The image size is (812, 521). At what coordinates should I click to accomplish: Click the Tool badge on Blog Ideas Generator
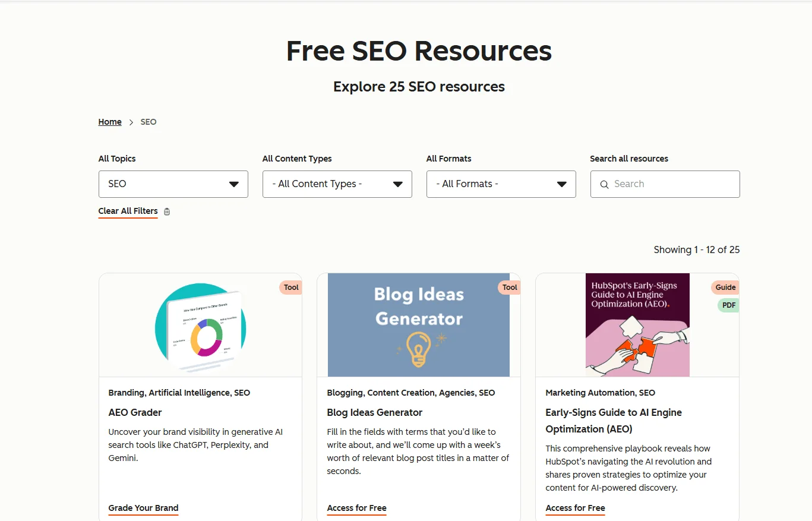[509, 287]
